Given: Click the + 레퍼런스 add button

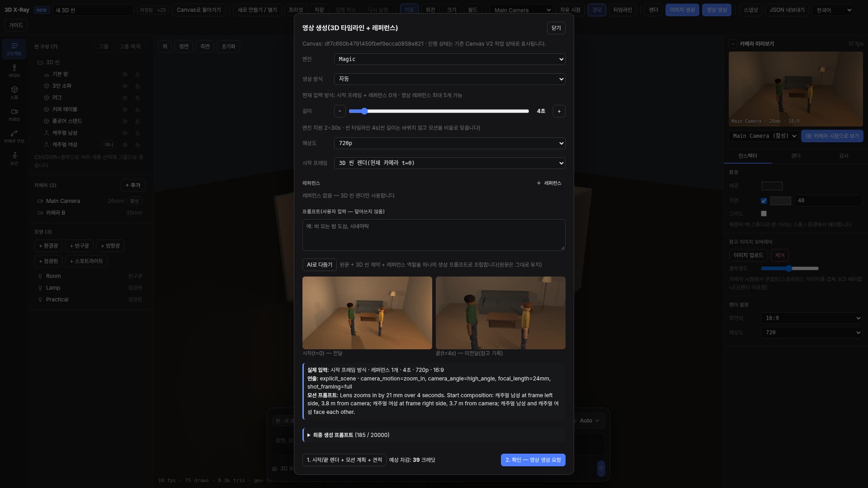Looking at the screenshot, I should 549,183.
